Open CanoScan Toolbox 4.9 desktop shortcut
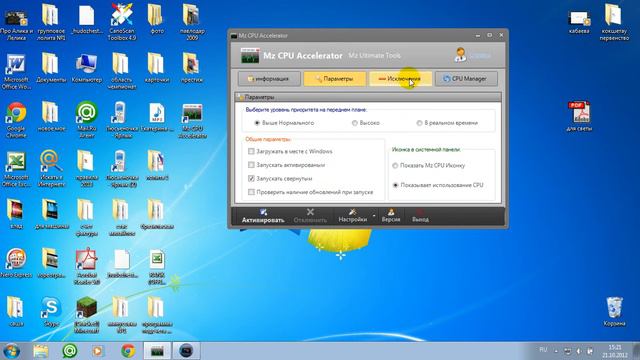 [122, 22]
